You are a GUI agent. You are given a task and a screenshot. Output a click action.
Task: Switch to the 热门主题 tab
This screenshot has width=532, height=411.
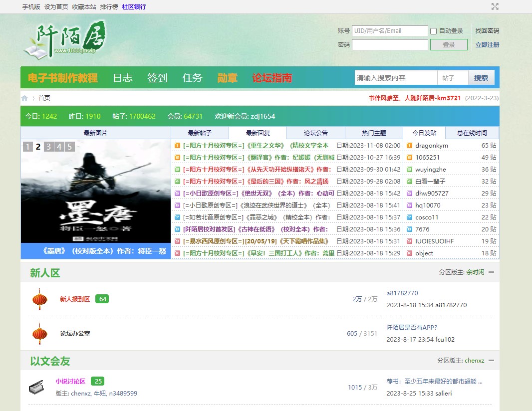(373, 133)
